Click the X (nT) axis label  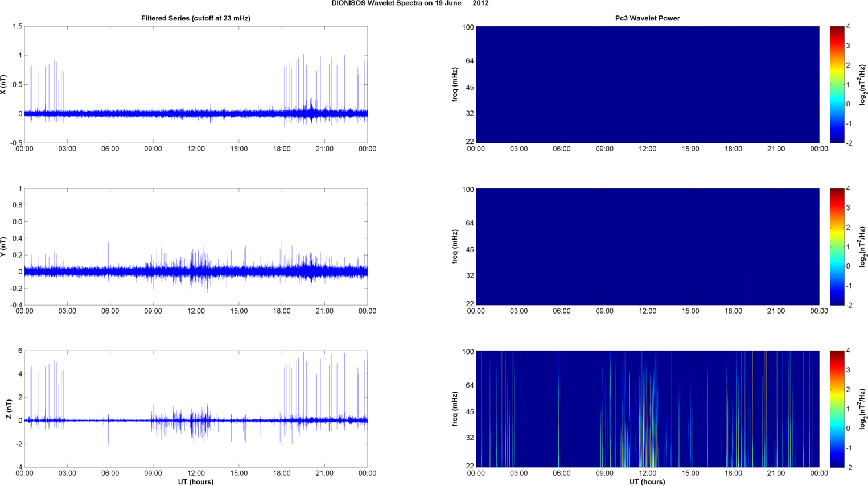click(3, 85)
